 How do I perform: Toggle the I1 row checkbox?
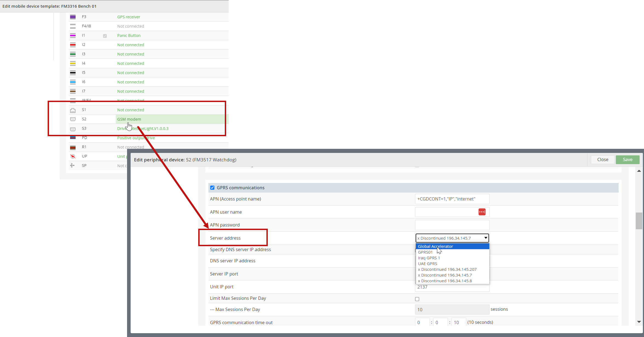point(105,36)
